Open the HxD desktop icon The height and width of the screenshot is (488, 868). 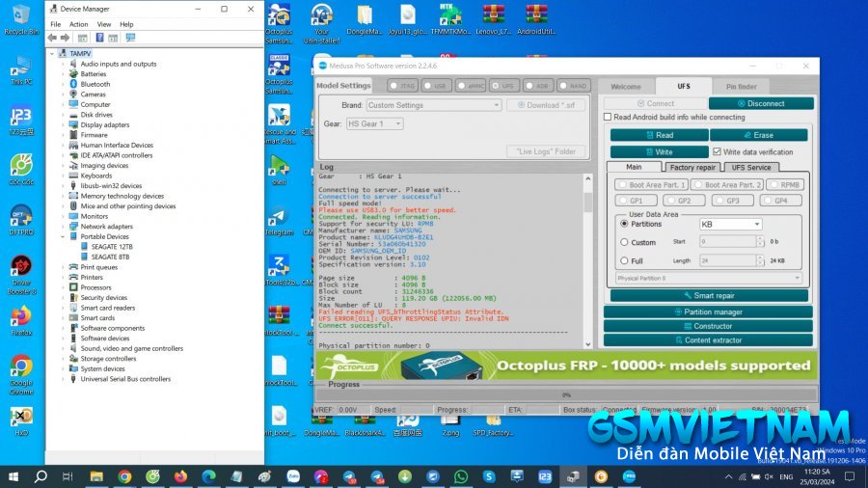[21, 420]
